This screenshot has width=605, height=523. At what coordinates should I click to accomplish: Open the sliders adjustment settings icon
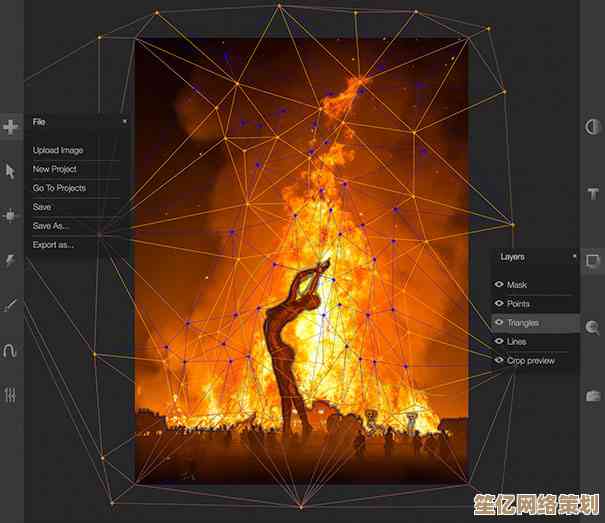[11, 394]
